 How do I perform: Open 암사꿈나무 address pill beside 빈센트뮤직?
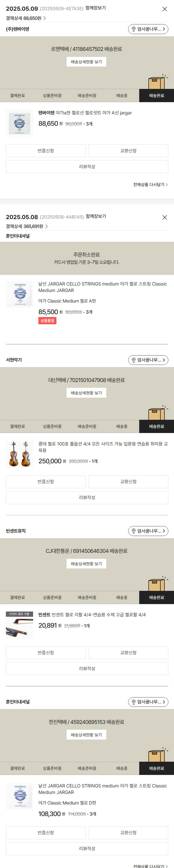pos(148,531)
